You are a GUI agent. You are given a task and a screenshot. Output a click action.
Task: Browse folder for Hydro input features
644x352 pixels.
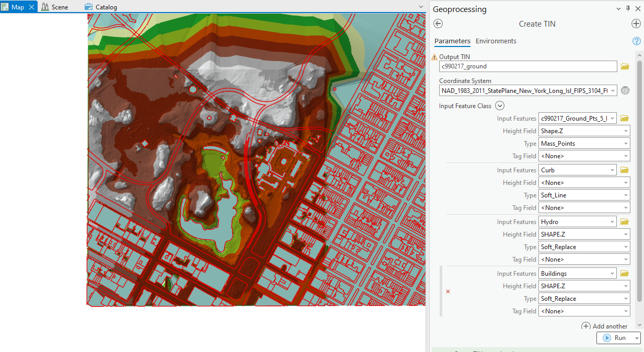click(625, 222)
